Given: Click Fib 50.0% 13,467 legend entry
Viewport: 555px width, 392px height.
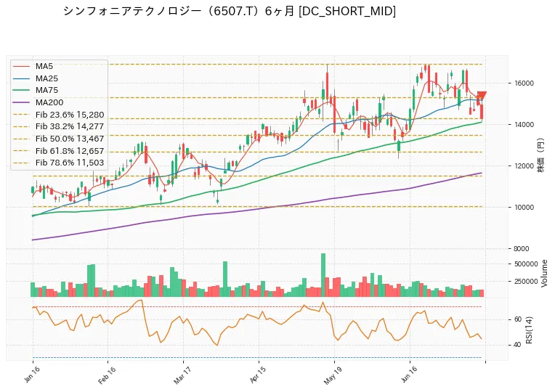Looking at the screenshot, I should (58, 139).
